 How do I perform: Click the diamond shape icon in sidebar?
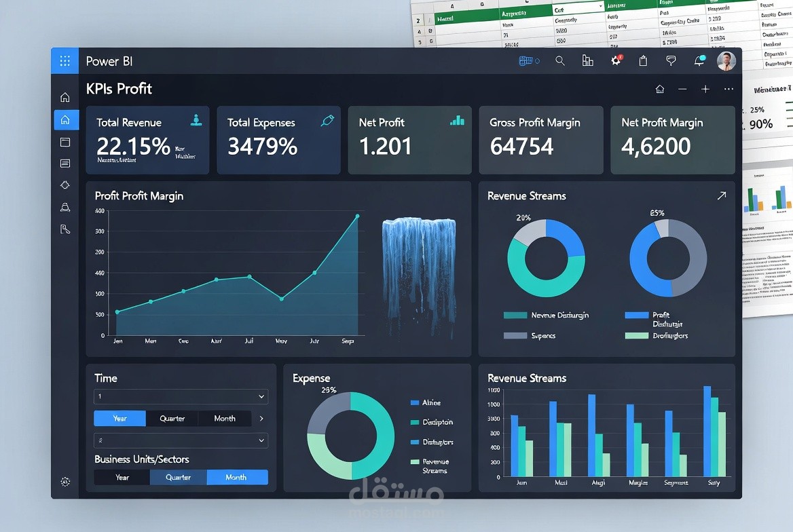pyautogui.click(x=64, y=185)
